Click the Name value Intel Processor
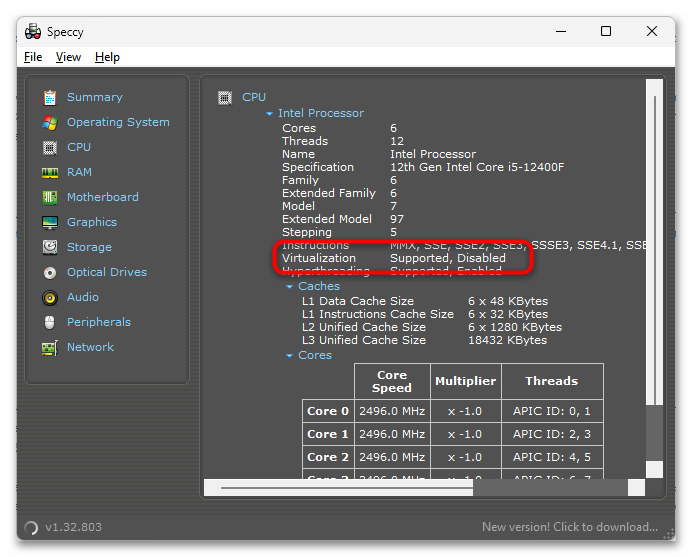 tap(433, 154)
